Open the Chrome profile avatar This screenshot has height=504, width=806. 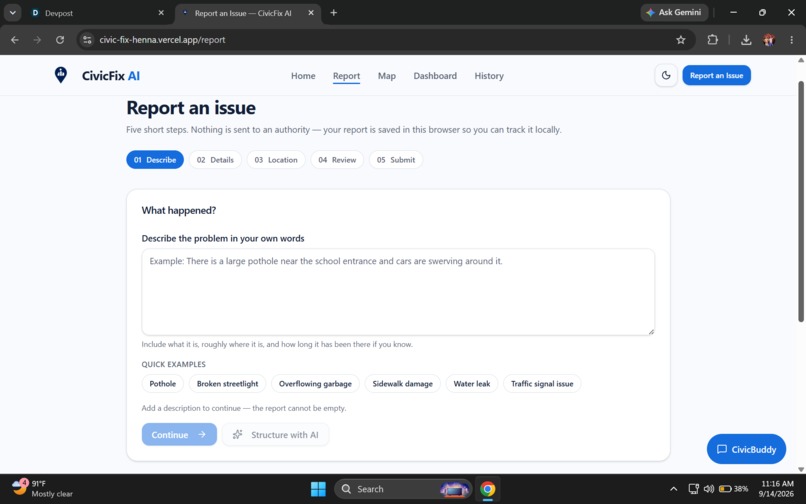pyautogui.click(x=769, y=40)
